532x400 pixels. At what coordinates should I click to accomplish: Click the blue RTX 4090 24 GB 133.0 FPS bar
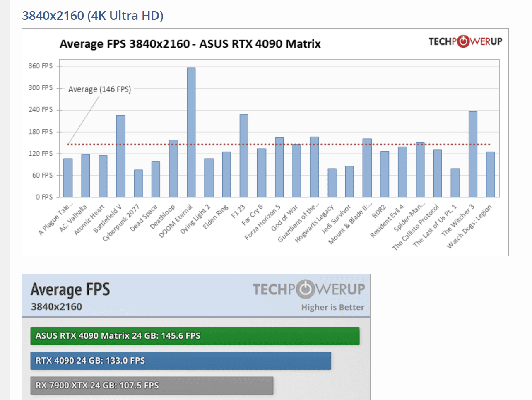pos(181,361)
